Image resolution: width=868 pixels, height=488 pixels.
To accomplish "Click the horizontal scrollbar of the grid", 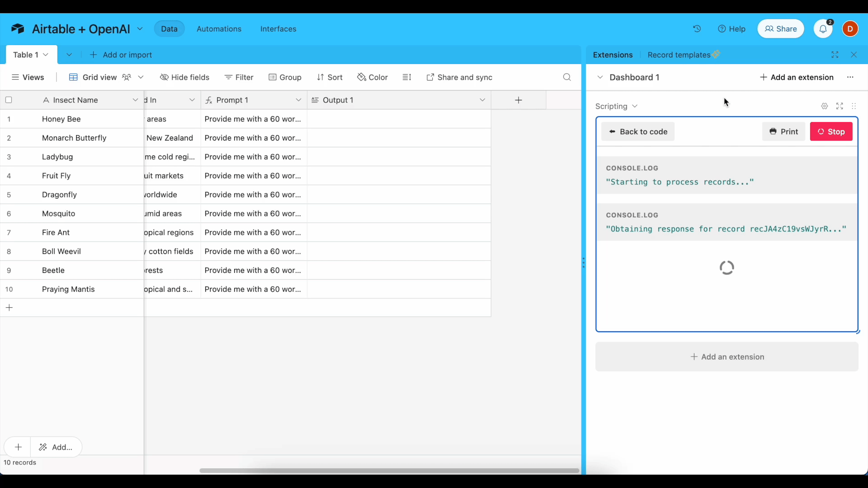I will (389, 470).
